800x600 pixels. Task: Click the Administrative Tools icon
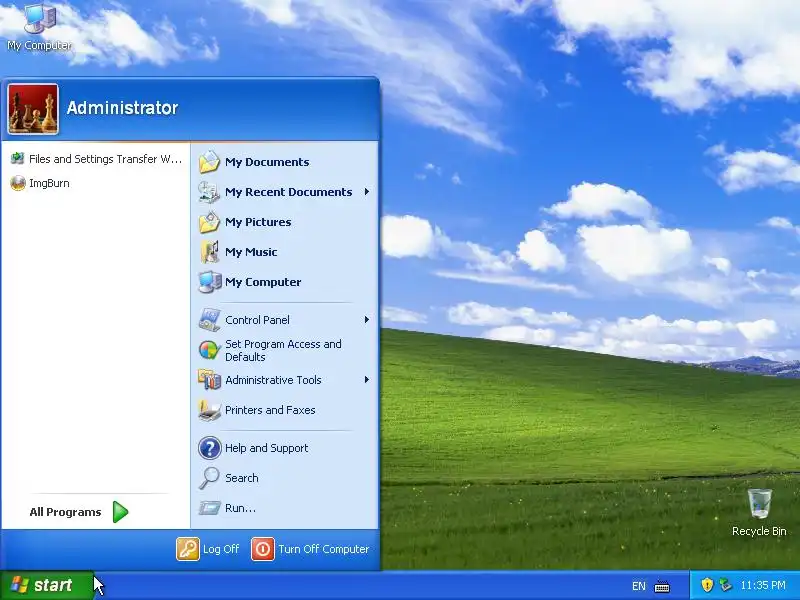click(209, 380)
